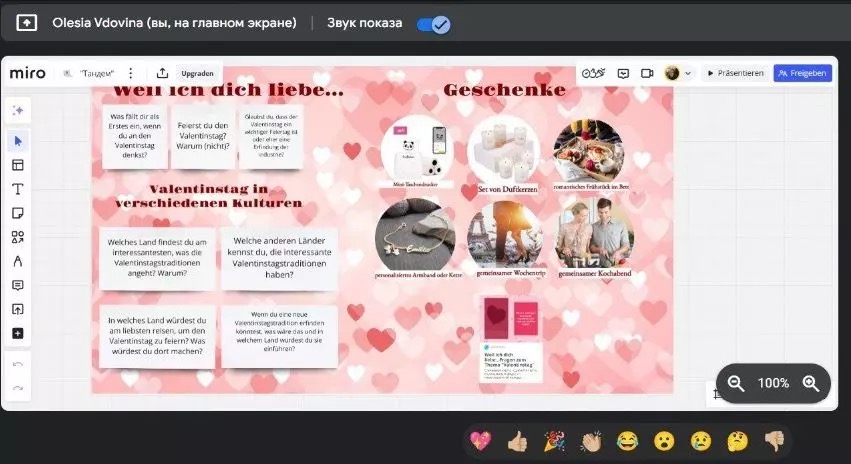
Task: Select card 'In welches Land würdest du'
Action: tap(157, 336)
